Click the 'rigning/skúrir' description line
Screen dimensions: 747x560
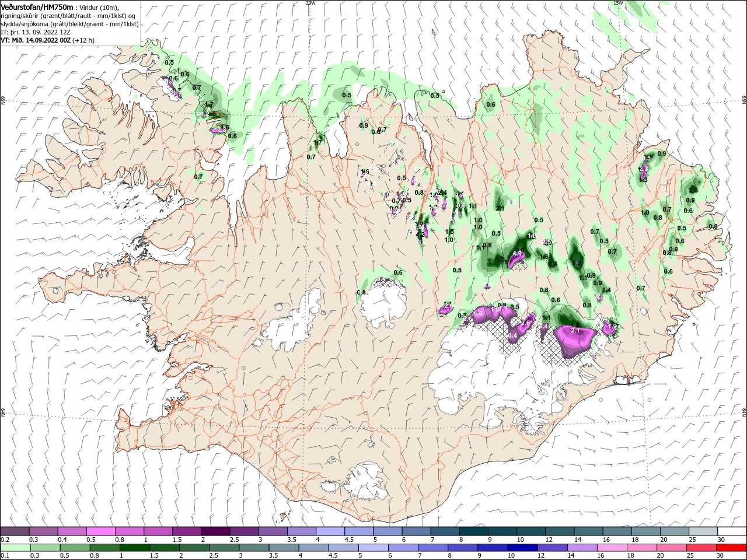coord(69,16)
